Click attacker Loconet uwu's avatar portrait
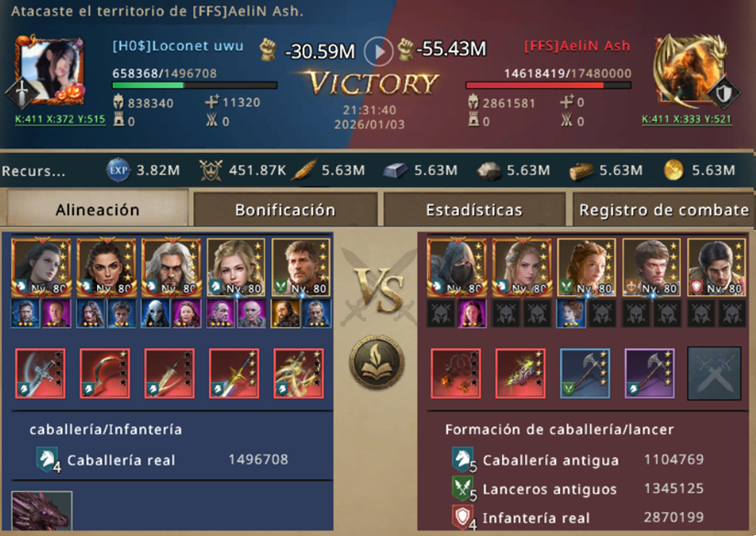The width and height of the screenshot is (756, 536). coord(49,70)
